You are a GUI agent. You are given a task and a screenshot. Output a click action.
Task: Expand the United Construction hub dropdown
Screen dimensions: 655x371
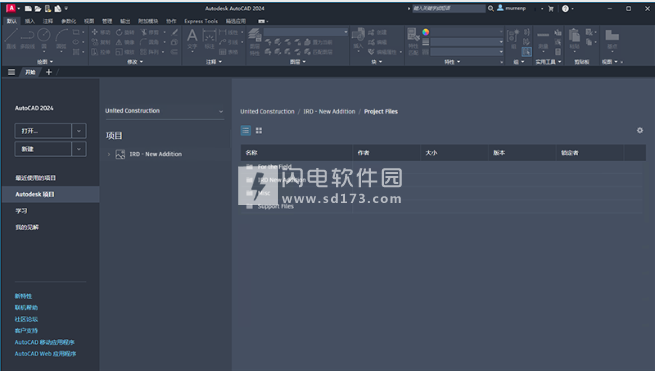[221, 111]
